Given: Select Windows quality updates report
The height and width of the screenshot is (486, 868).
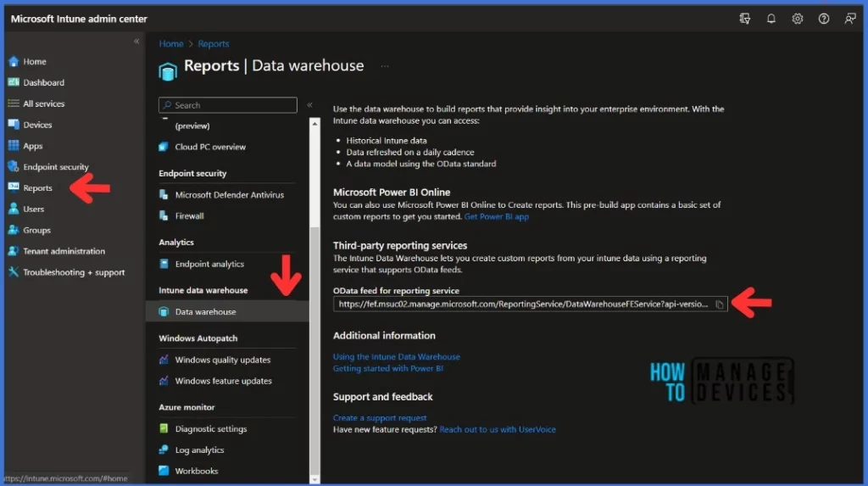Looking at the screenshot, I should [x=223, y=360].
